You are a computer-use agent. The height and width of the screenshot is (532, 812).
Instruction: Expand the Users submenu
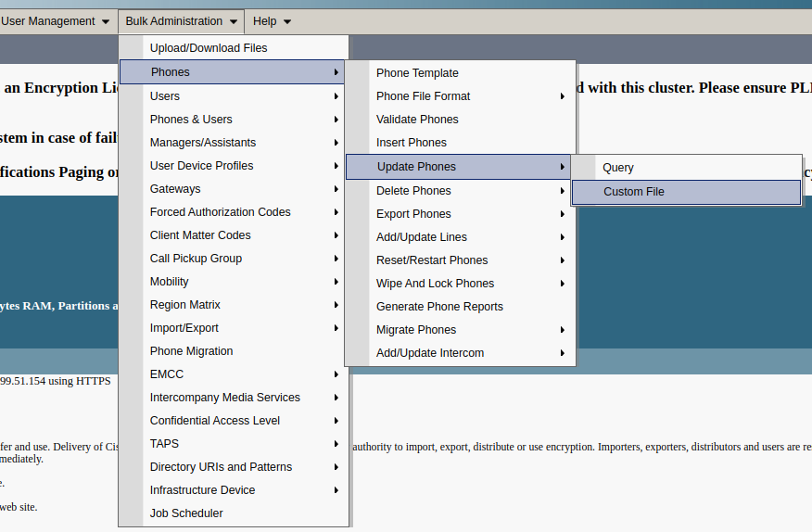(x=165, y=96)
